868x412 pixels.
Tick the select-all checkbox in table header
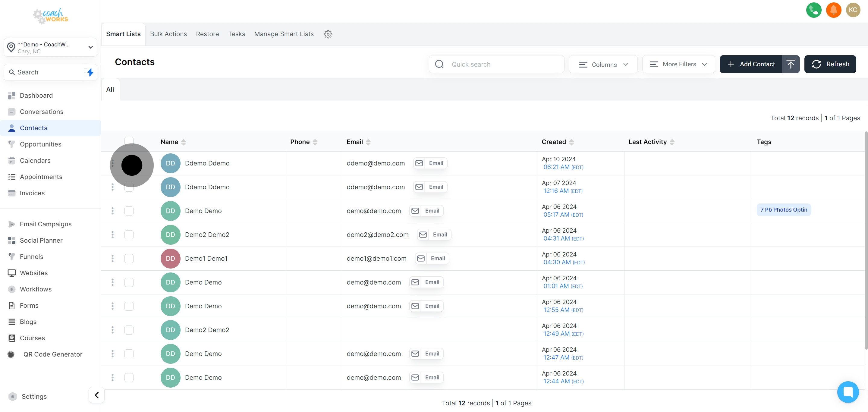129,141
